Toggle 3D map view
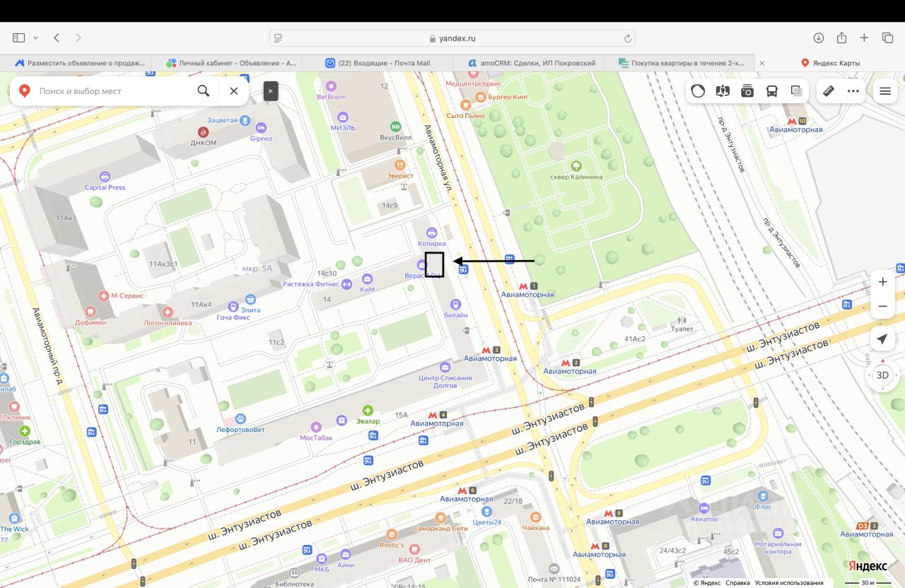The width and height of the screenshot is (905, 588). tap(882, 375)
